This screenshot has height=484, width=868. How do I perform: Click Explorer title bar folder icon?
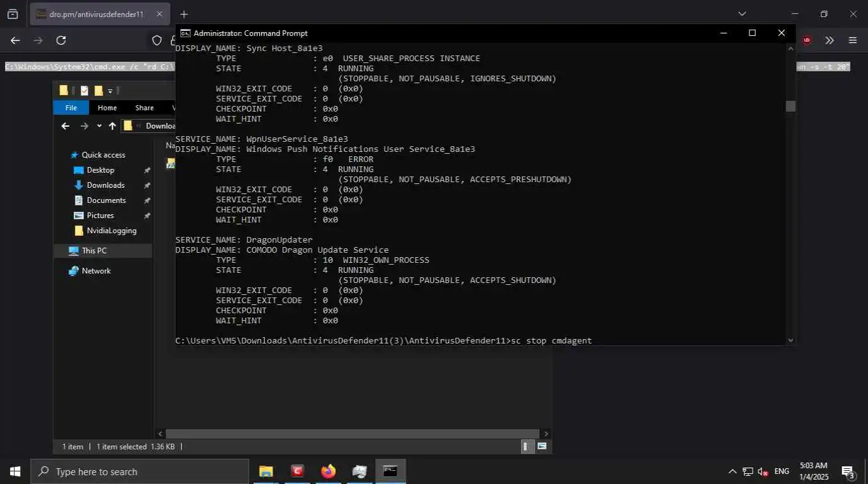pos(64,91)
